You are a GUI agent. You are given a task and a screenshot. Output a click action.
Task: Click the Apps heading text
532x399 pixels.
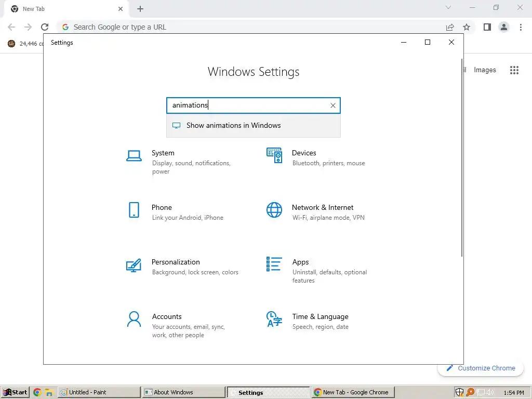point(301,262)
